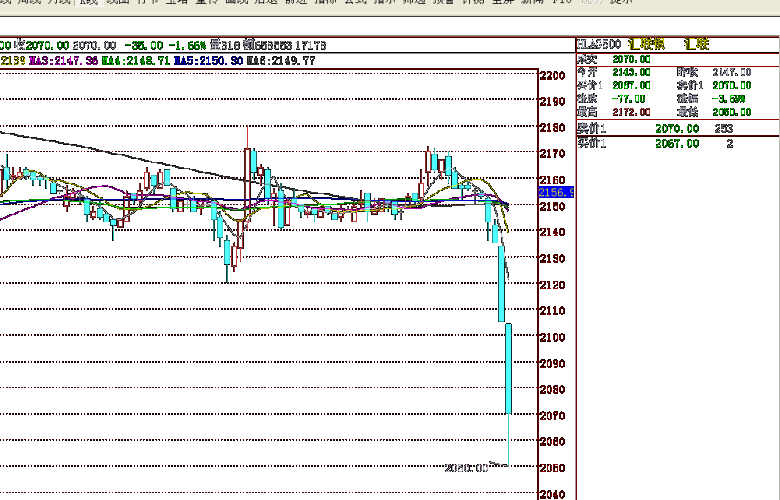The image size is (780, 500).
Task: Click the MA4:2148.71 indicator label
Action: [136, 61]
